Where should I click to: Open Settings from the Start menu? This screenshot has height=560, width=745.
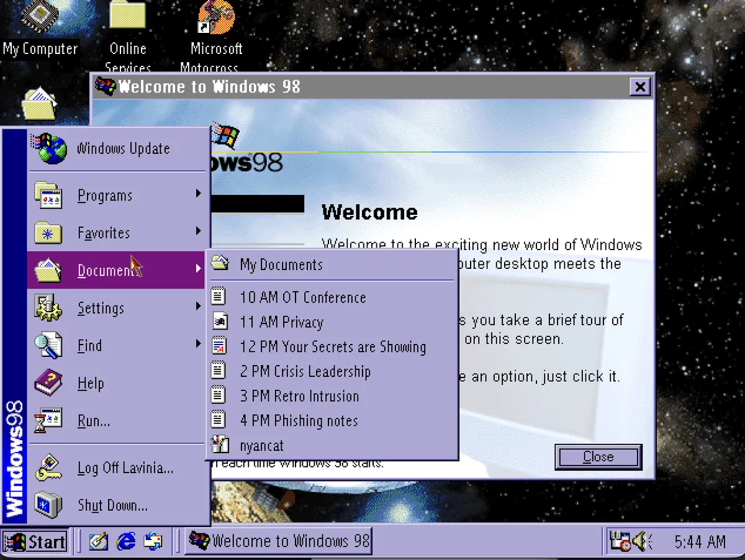coord(116,308)
